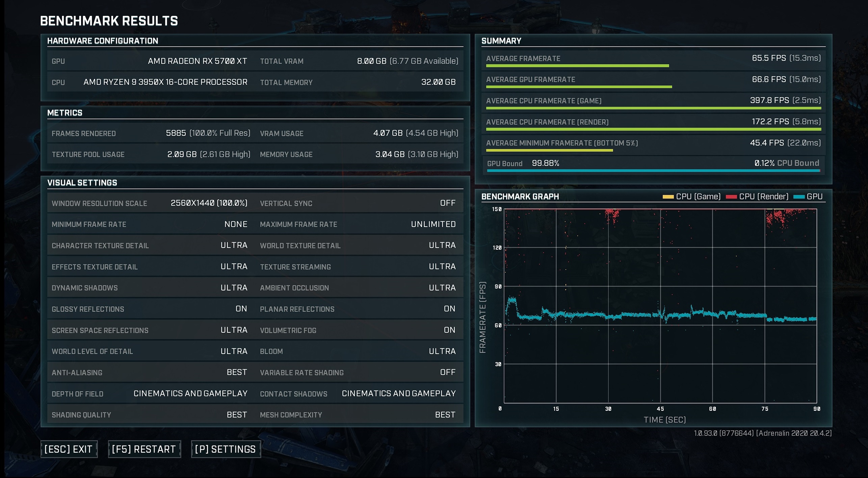Image resolution: width=868 pixels, height=478 pixels.
Task: Click the Minimum Frame Rate NONE value
Action: pyautogui.click(x=236, y=224)
